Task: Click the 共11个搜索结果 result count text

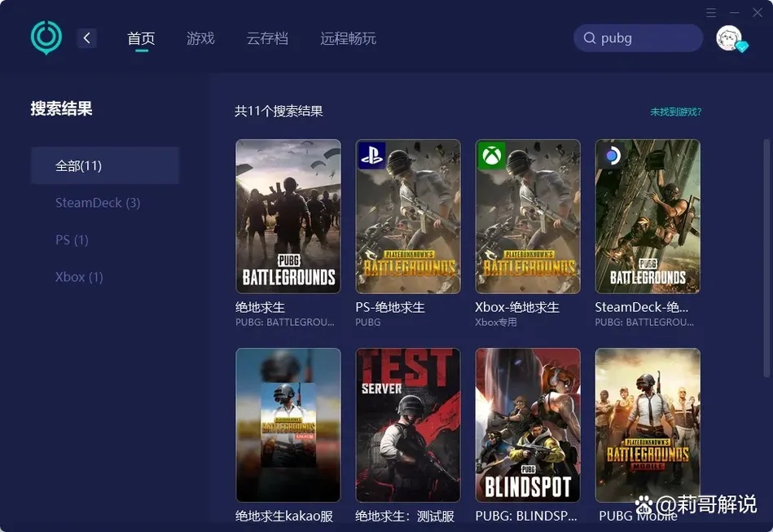Action: coord(279,111)
